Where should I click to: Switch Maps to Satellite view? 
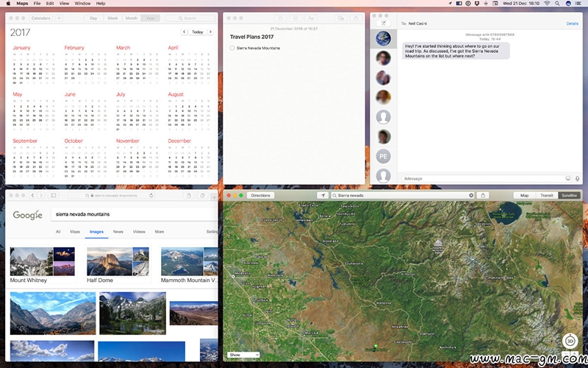[569, 195]
